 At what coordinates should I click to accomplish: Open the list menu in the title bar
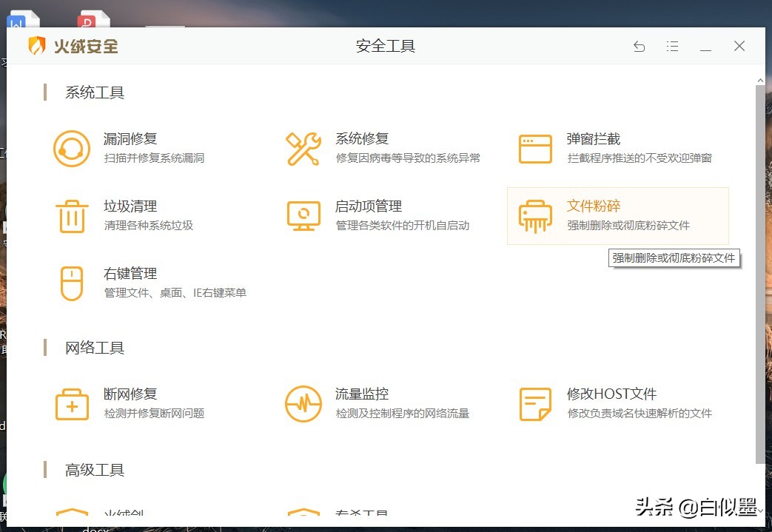[672, 46]
